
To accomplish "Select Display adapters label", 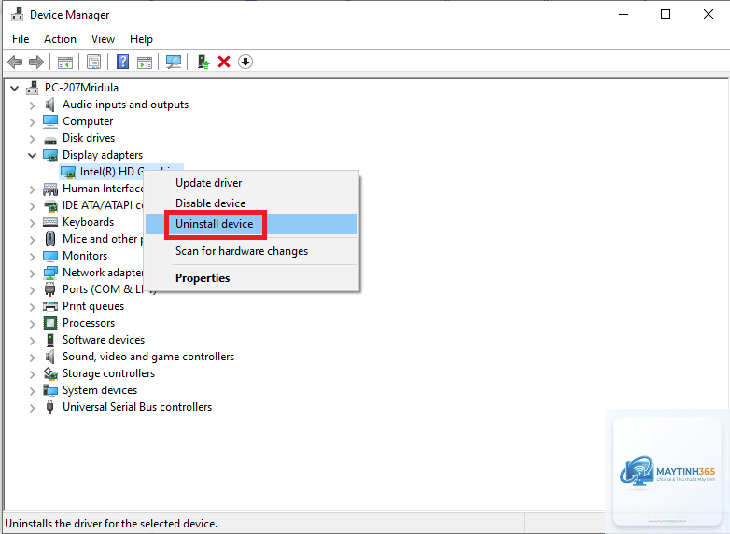I will point(102,155).
